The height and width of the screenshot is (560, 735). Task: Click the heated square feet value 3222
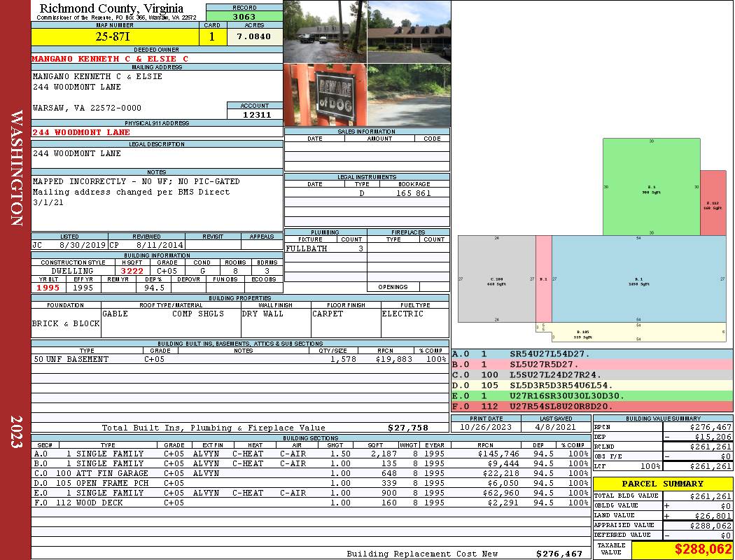click(x=132, y=271)
